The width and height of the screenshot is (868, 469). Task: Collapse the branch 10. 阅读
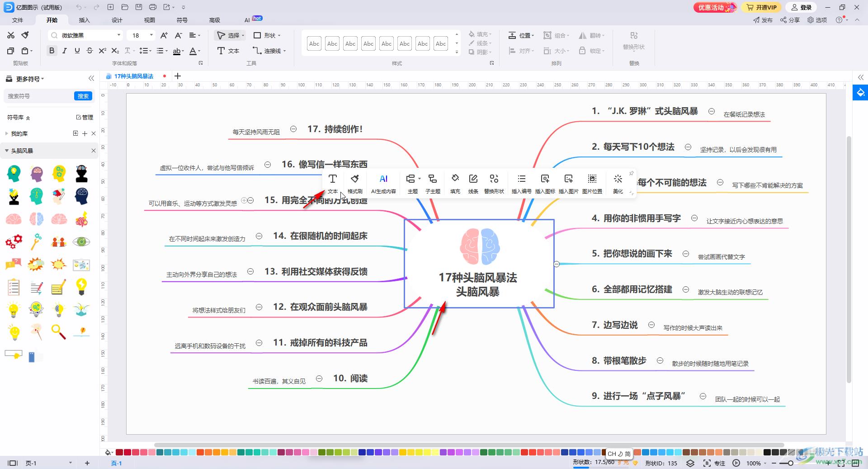[x=319, y=379]
